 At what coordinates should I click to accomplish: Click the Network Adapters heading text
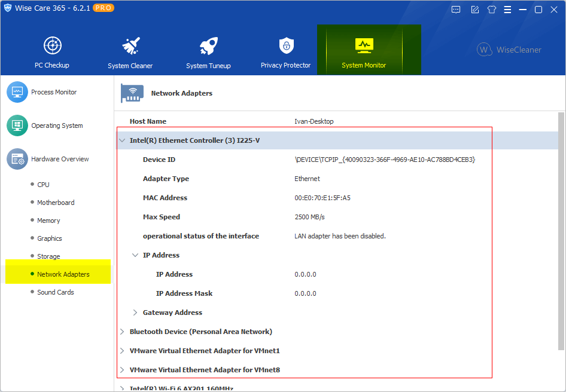click(x=181, y=93)
